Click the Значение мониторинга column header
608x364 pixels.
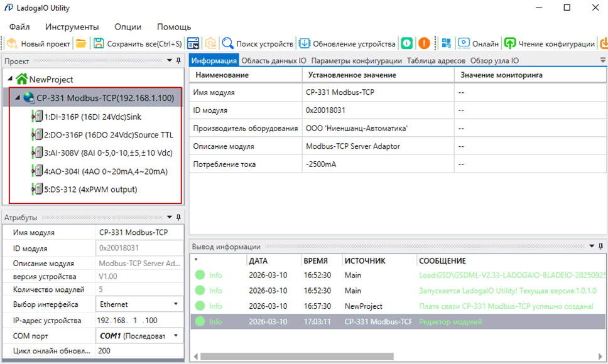click(530, 75)
